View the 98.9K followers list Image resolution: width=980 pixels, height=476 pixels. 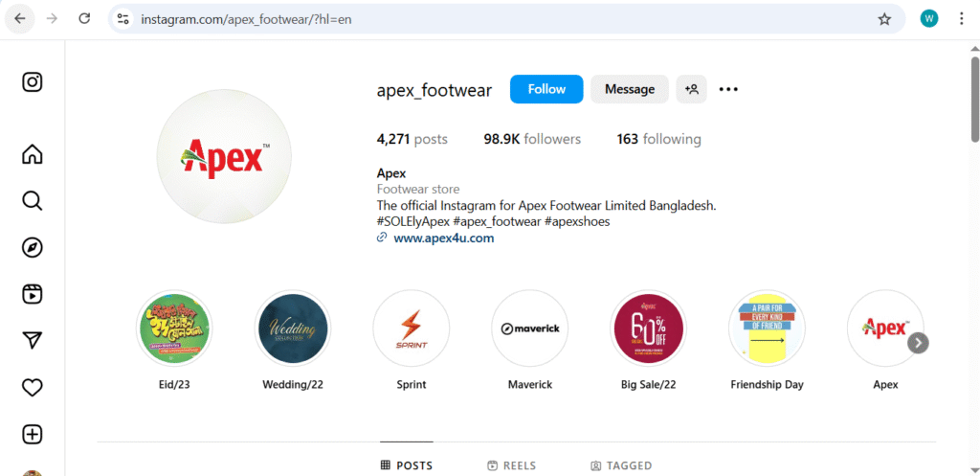coord(532,139)
